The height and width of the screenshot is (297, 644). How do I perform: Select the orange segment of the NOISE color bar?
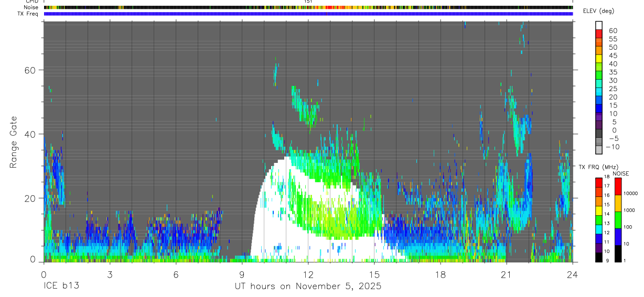tap(618, 203)
